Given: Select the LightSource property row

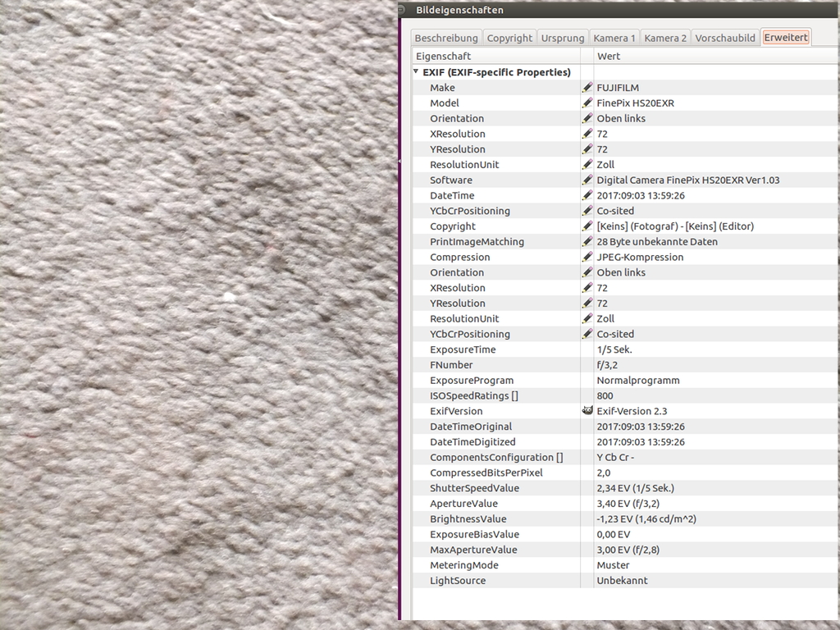Looking at the screenshot, I should pos(458,581).
